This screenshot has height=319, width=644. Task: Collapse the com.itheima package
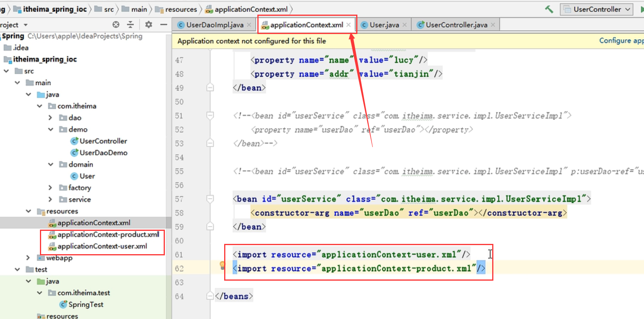pos(40,106)
